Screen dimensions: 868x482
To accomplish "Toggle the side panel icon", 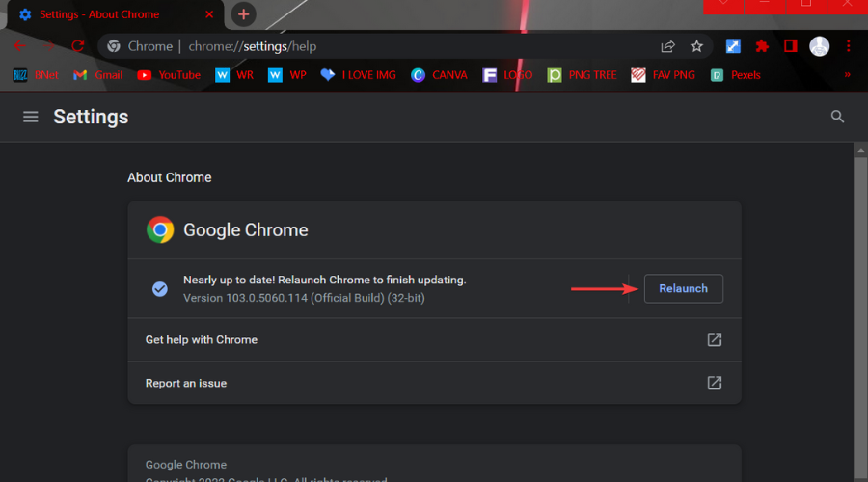I will (x=791, y=46).
